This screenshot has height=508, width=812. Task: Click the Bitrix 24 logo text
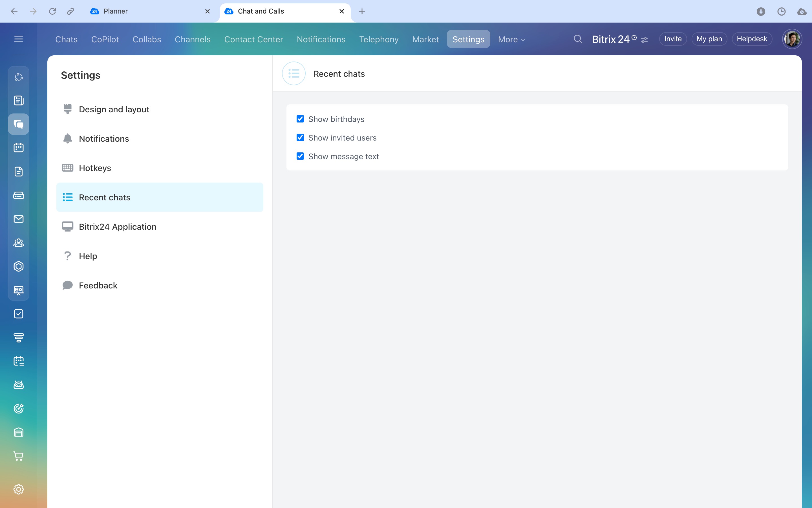(611, 39)
